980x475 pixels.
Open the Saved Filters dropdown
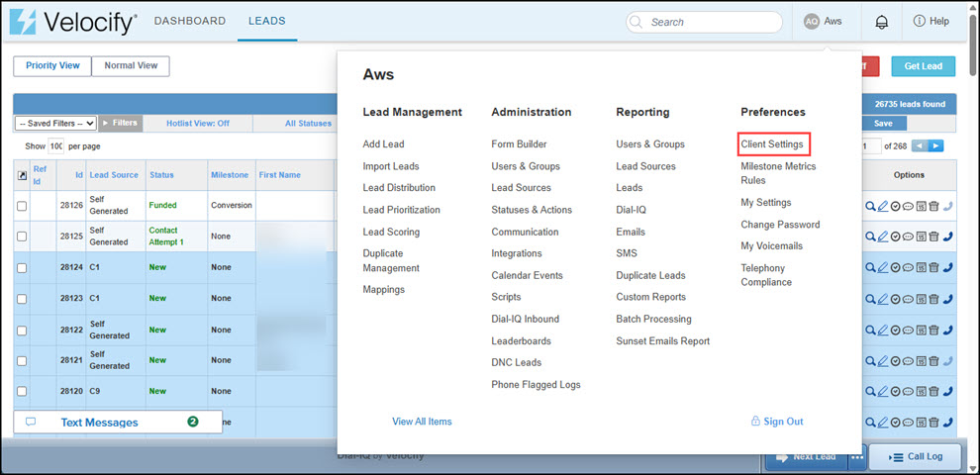55,124
